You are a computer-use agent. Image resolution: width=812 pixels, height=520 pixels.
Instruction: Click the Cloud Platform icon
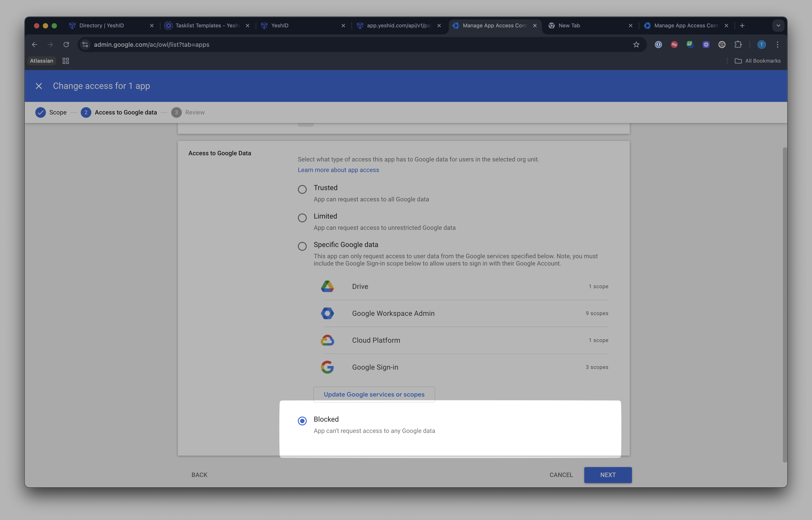[327, 340]
